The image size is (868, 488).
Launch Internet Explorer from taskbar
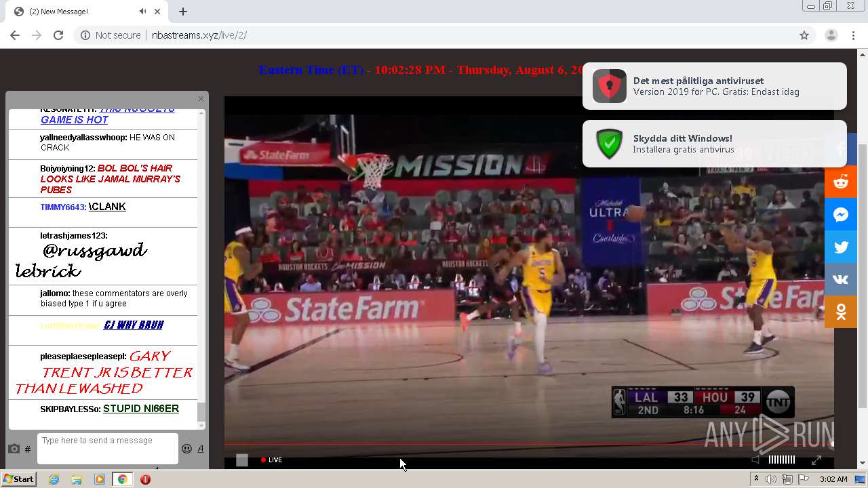[54, 479]
